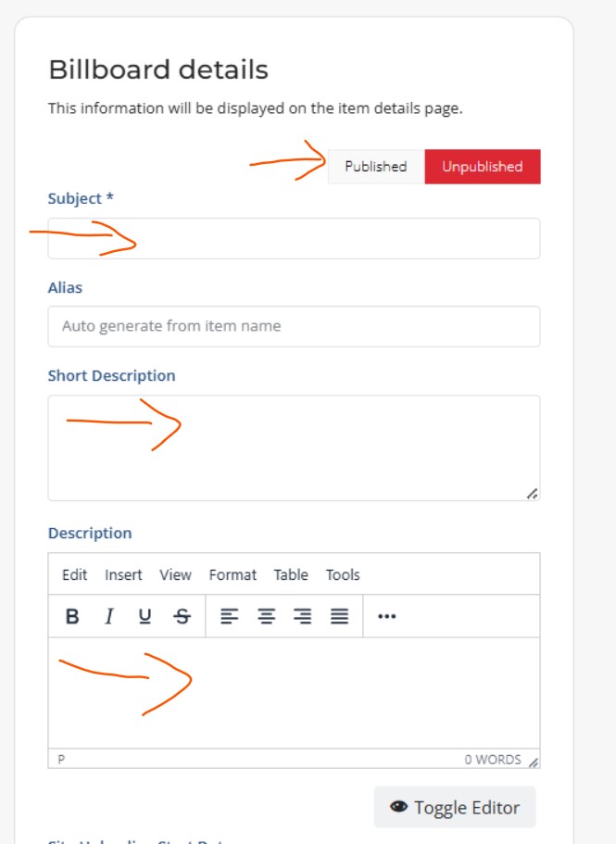The width and height of the screenshot is (616, 844).
Task: Show more toolbar options (three dots)
Action: (x=387, y=616)
